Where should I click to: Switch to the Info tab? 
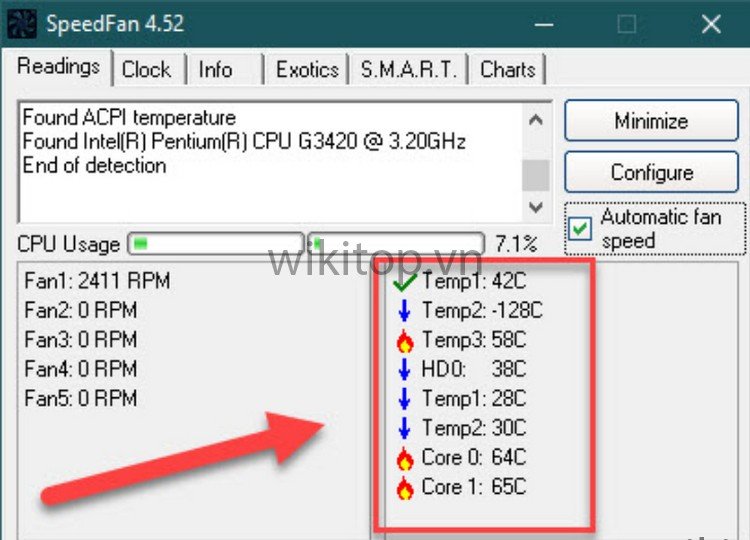point(215,69)
